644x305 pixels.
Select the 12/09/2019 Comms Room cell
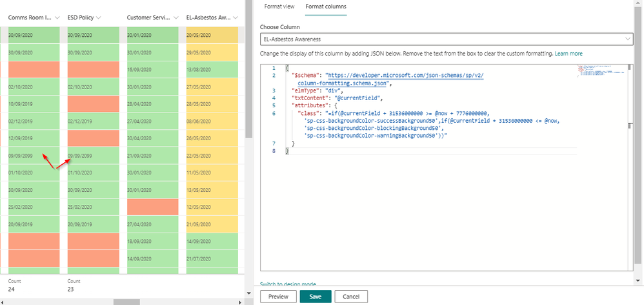click(x=34, y=138)
